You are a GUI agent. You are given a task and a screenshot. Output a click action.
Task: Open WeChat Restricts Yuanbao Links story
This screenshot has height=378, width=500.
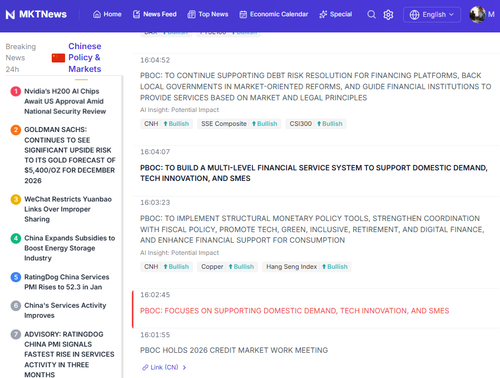pos(68,209)
